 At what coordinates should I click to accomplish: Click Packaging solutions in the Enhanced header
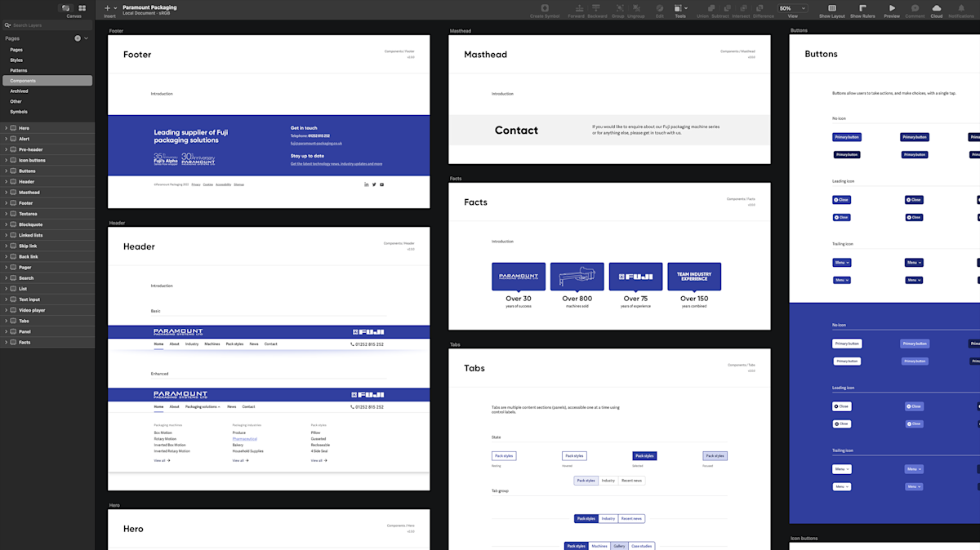pyautogui.click(x=203, y=406)
